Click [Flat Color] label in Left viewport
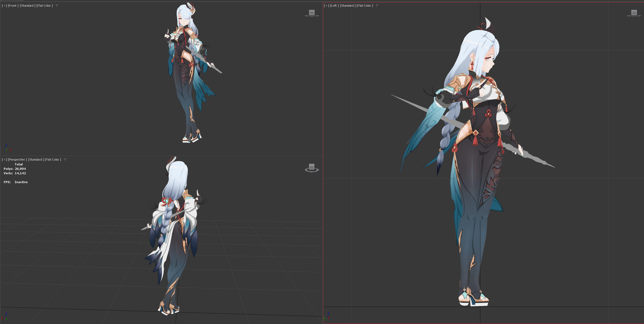The height and width of the screenshot is (324, 644). point(364,6)
